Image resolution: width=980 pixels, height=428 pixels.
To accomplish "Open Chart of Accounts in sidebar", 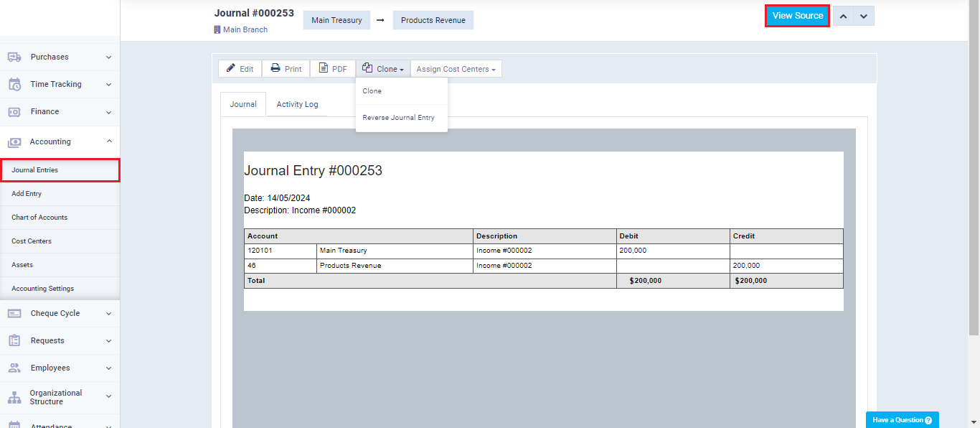I will pyautogui.click(x=39, y=218).
